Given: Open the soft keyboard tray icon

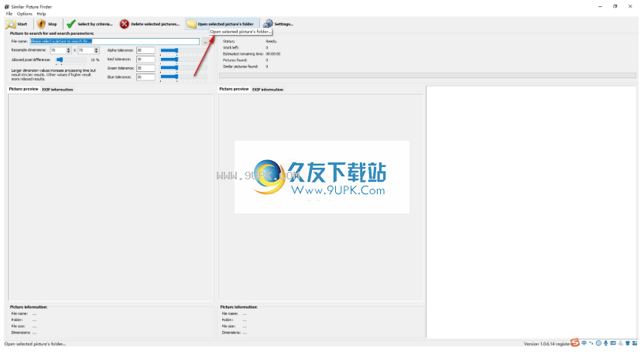Looking at the screenshot, I should pos(613,343).
